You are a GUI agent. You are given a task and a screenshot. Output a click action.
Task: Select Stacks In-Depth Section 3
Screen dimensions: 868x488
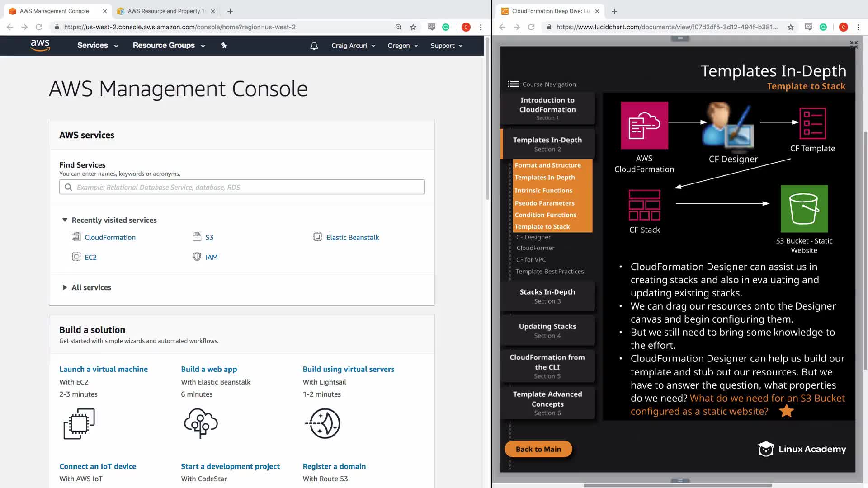pyautogui.click(x=547, y=296)
